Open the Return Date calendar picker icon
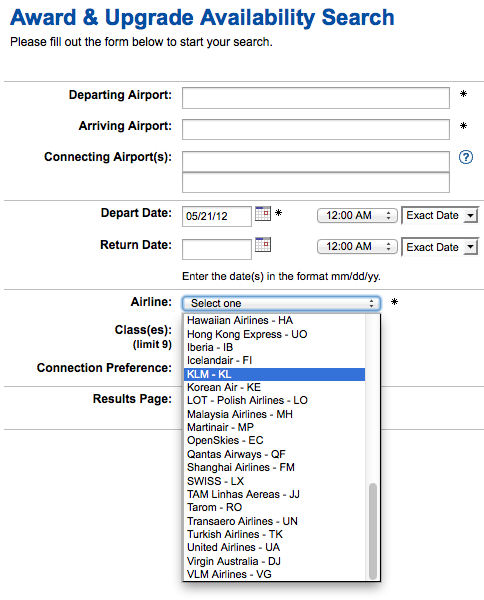This screenshot has height=600, width=484. pyautogui.click(x=263, y=245)
